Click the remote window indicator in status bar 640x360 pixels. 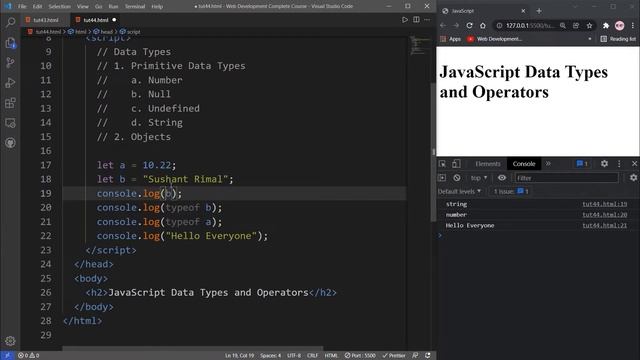pyautogui.click(x=7, y=356)
